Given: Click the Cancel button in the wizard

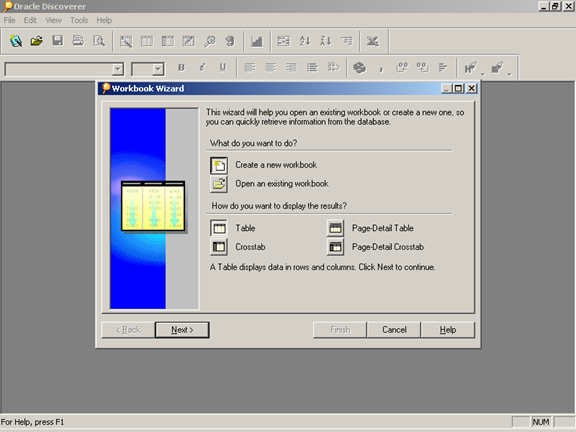Looking at the screenshot, I should point(394,330).
